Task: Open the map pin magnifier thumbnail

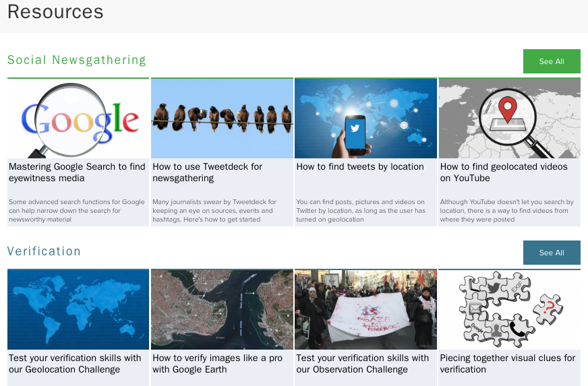Action: [x=509, y=119]
